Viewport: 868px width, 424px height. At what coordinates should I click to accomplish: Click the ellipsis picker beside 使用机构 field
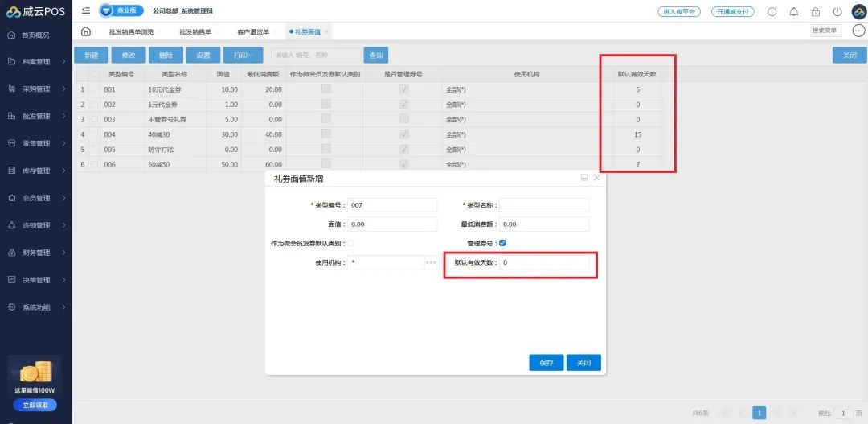point(431,263)
